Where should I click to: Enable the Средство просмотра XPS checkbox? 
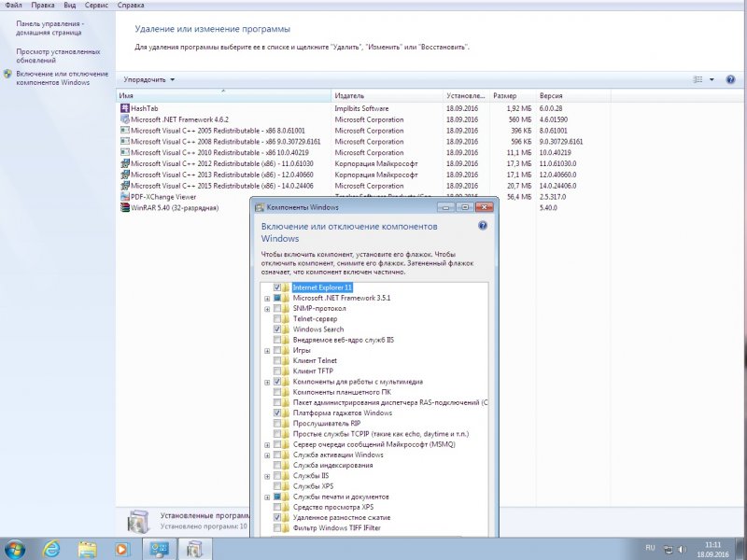(x=276, y=507)
